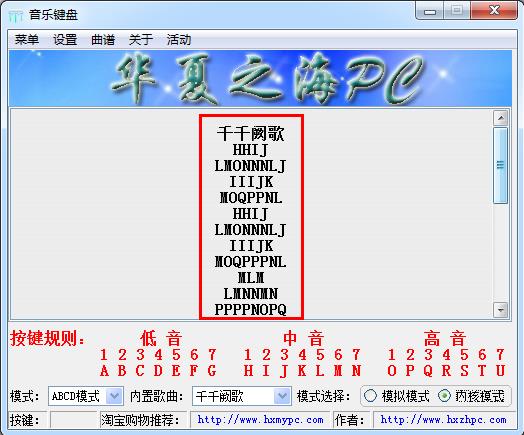Open the 内置歌曲 dropdown showing 千千阙歌

tap(282, 396)
